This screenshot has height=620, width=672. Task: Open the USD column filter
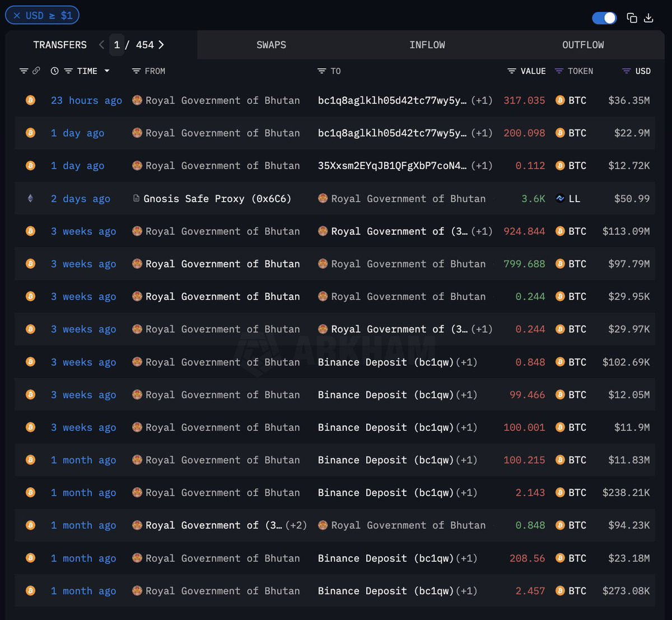tap(627, 71)
